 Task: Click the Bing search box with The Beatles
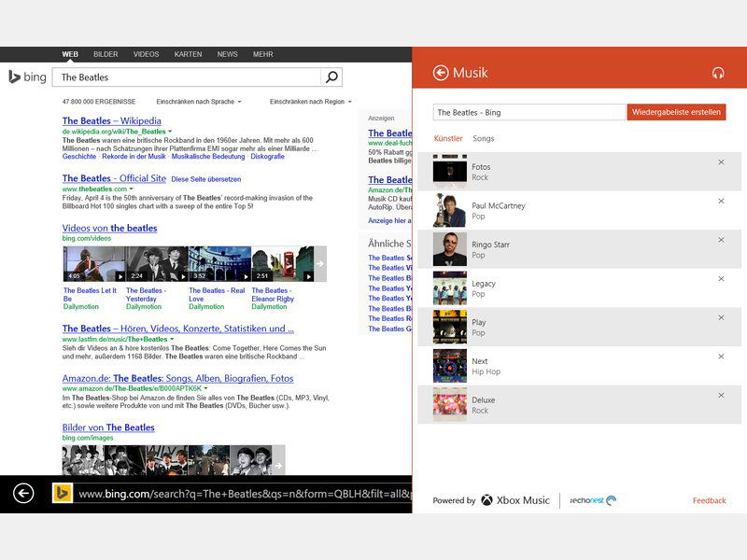tap(187, 77)
